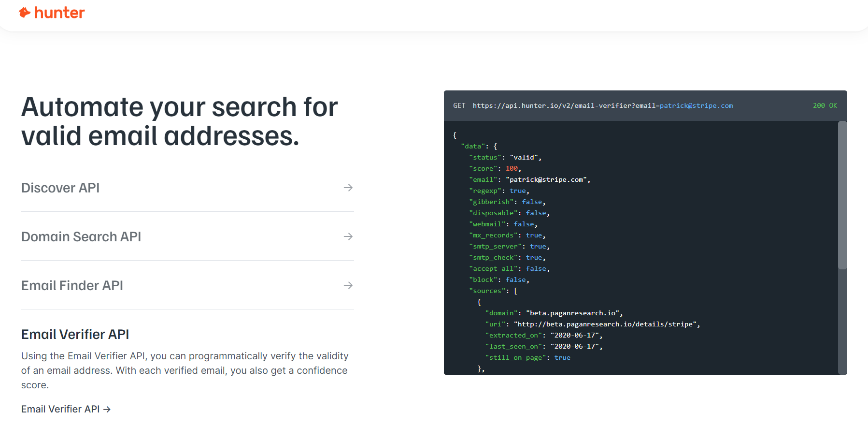
Task: Expand the Domain Search API section
Action: (x=187, y=236)
